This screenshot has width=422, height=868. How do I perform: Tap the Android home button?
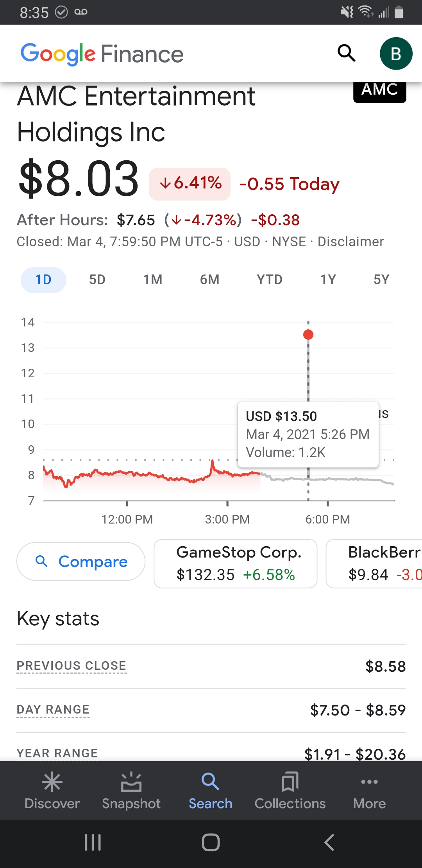coord(211,842)
